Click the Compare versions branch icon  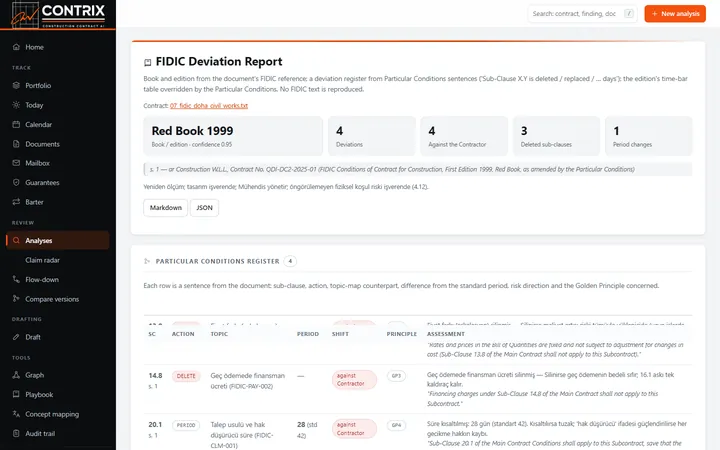tap(16, 298)
